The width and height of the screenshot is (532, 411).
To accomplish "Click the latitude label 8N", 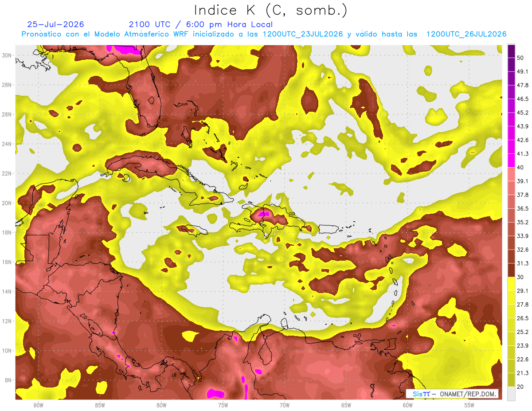I will pyautogui.click(x=8, y=380).
